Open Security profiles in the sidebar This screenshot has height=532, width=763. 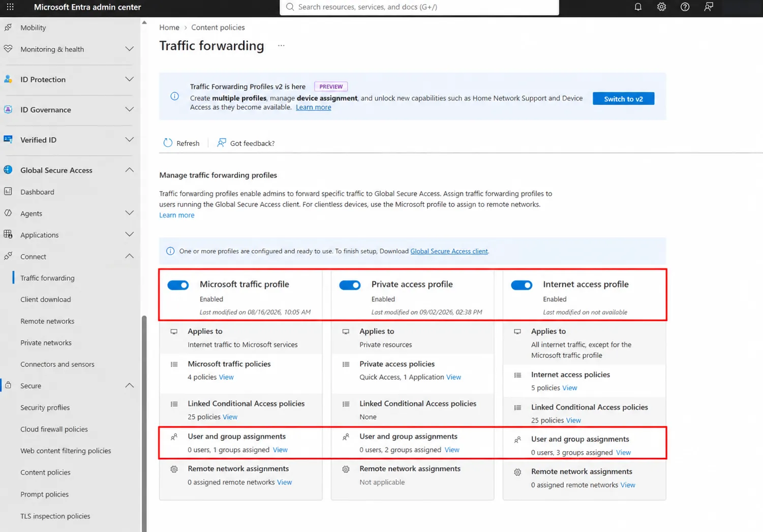45,408
